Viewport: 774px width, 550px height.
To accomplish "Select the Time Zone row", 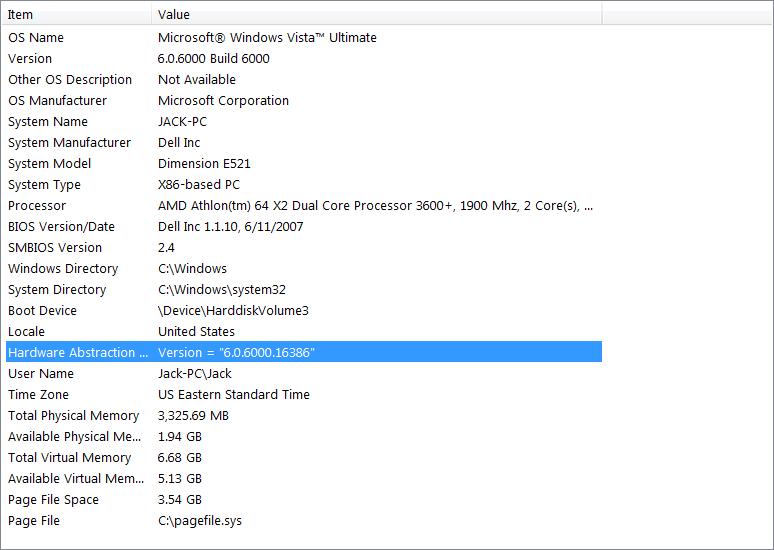I will point(304,394).
